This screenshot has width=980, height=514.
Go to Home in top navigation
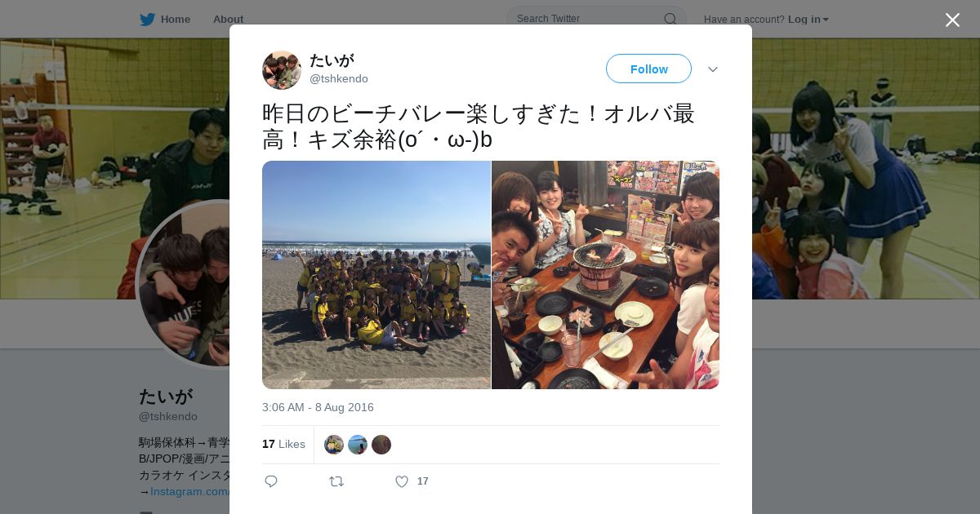[x=176, y=19]
